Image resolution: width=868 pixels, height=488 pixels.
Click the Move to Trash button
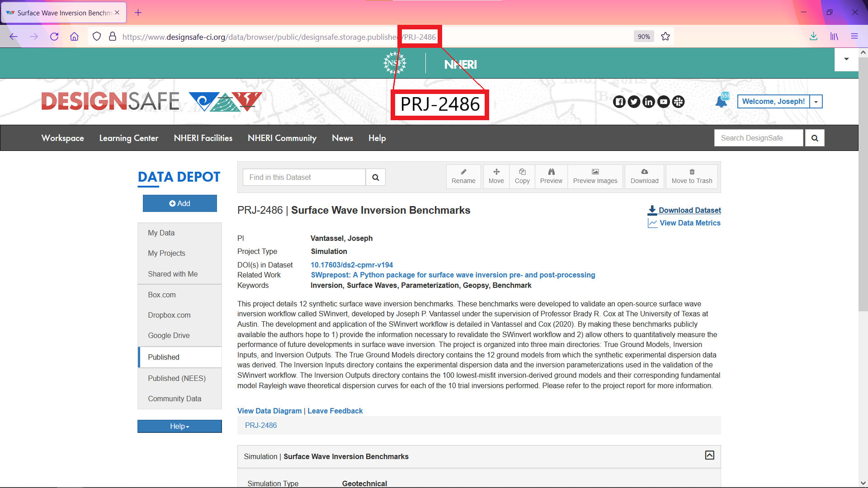click(x=692, y=177)
